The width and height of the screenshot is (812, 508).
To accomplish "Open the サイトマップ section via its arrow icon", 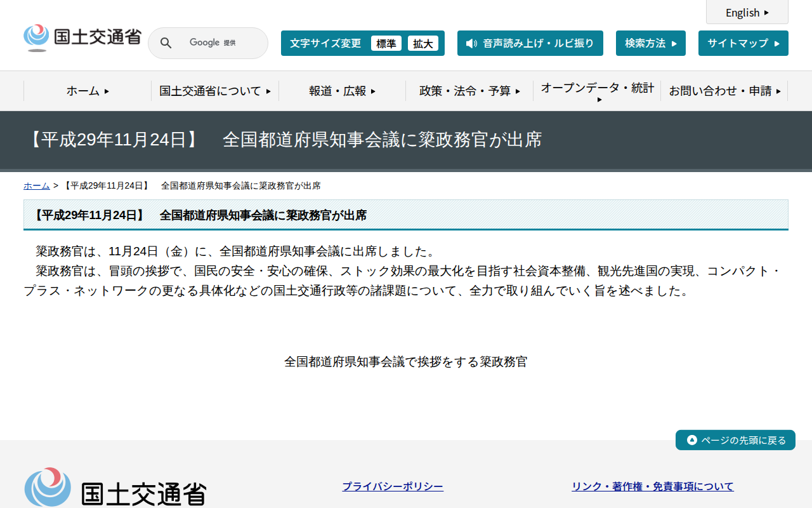I will click(778, 43).
